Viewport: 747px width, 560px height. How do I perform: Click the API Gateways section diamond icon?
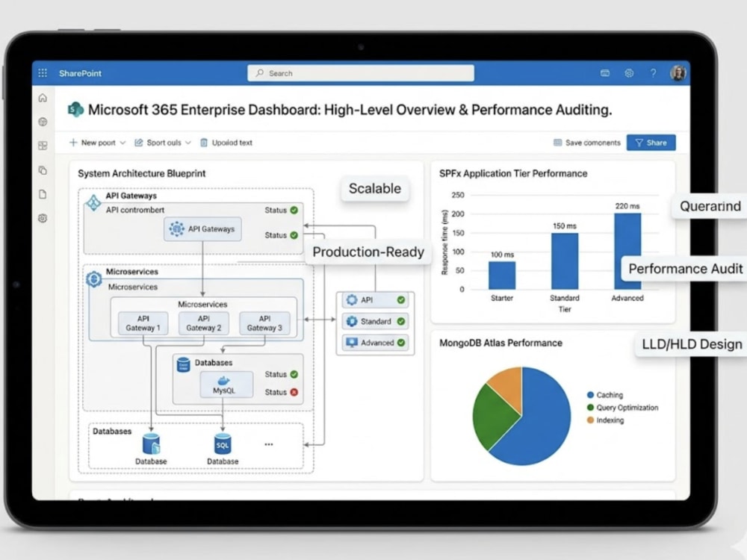click(93, 202)
